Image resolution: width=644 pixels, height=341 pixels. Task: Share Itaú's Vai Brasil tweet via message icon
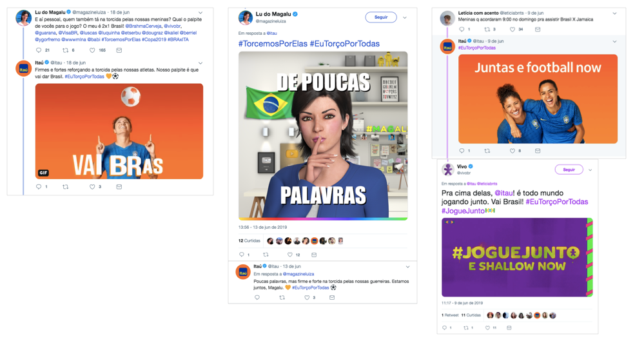pos(119,187)
